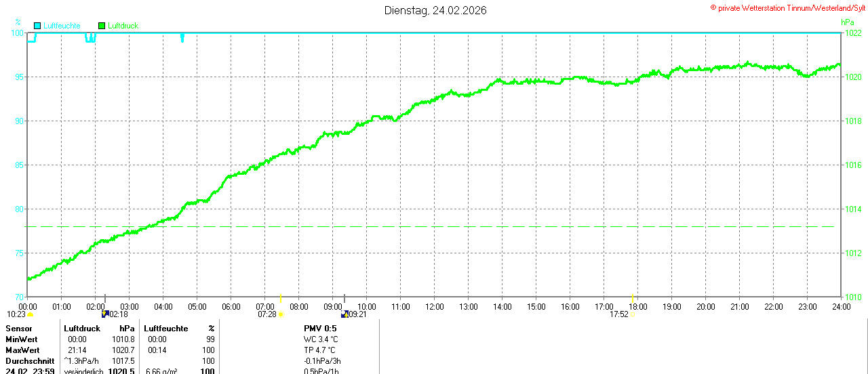Screen dimensions: 868x374
Task: Click the -0.1hPa/3h tendency value
Action: click(323, 361)
